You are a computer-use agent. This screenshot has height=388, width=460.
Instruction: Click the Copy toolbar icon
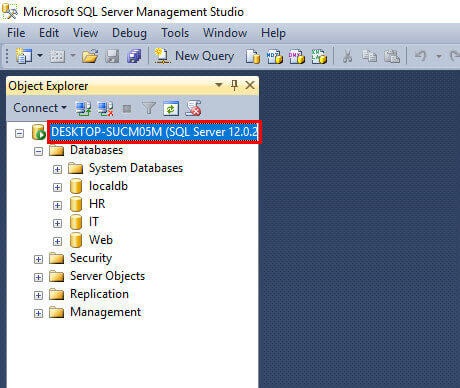click(x=370, y=56)
